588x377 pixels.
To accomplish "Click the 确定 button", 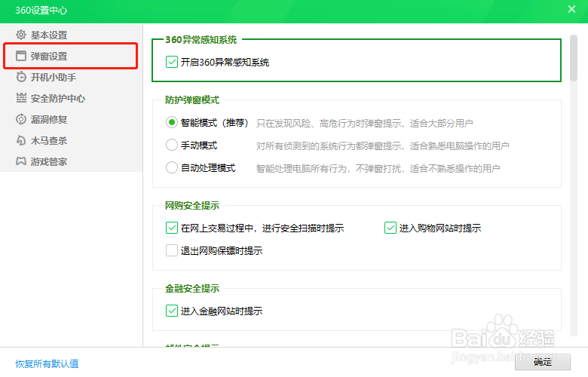I will click(x=543, y=362).
